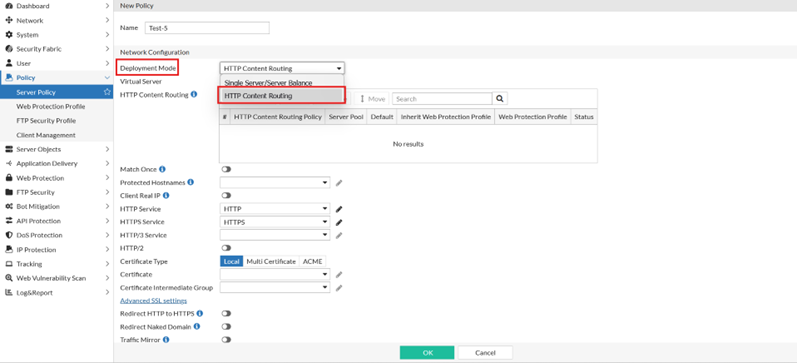Open the HTTP Service dropdown
The height and width of the screenshot is (363, 797).
point(275,208)
